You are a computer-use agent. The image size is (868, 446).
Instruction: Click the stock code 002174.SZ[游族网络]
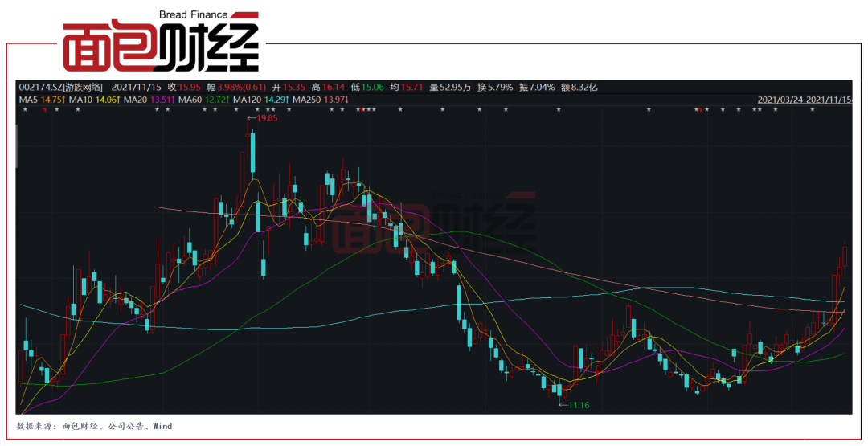coord(61,88)
